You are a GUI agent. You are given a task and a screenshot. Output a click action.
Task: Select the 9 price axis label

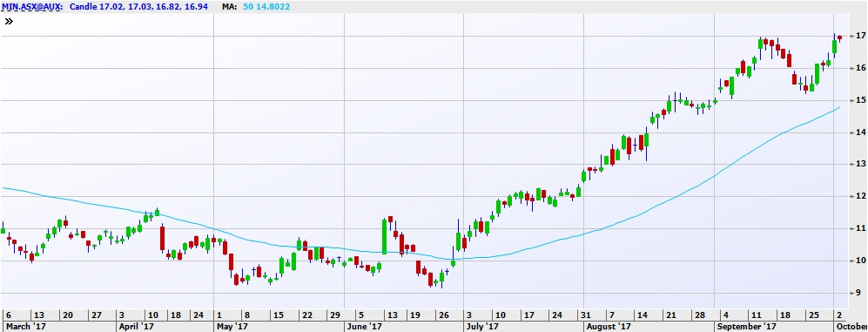858,293
